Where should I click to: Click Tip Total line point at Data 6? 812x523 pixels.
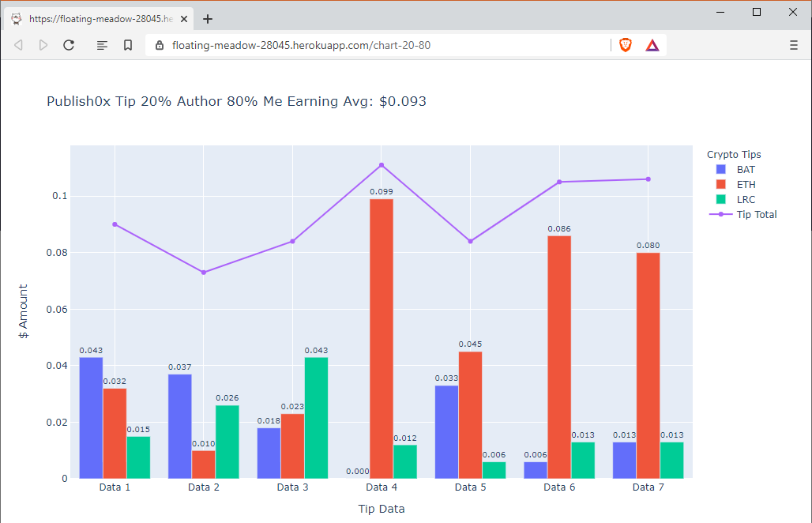click(559, 182)
